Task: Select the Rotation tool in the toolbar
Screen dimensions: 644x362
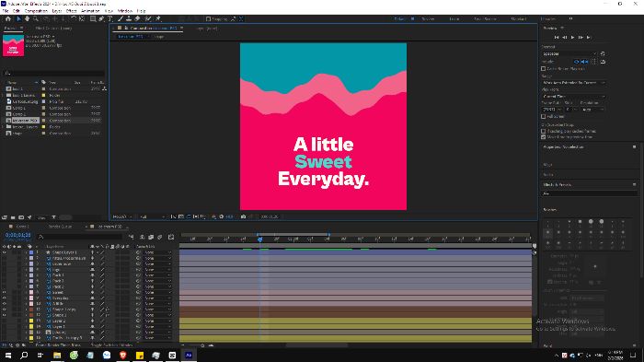Action: point(73,19)
